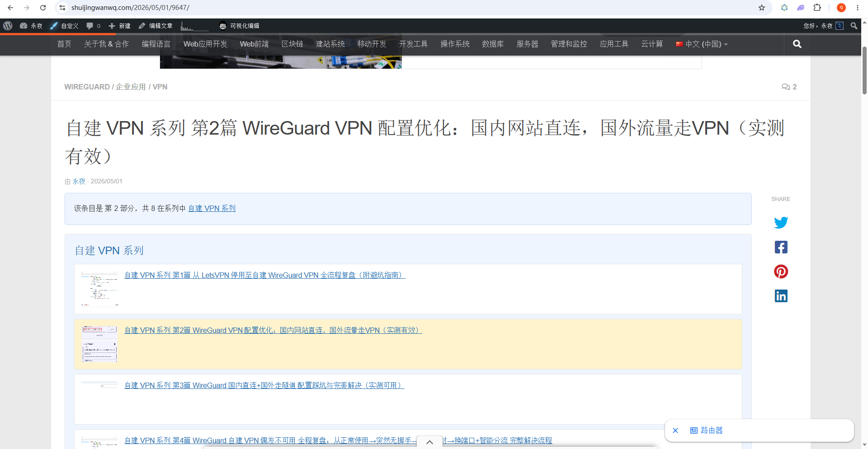The image size is (868, 449).
Task: Open the 开发工具 category
Action: coord(413,44)
